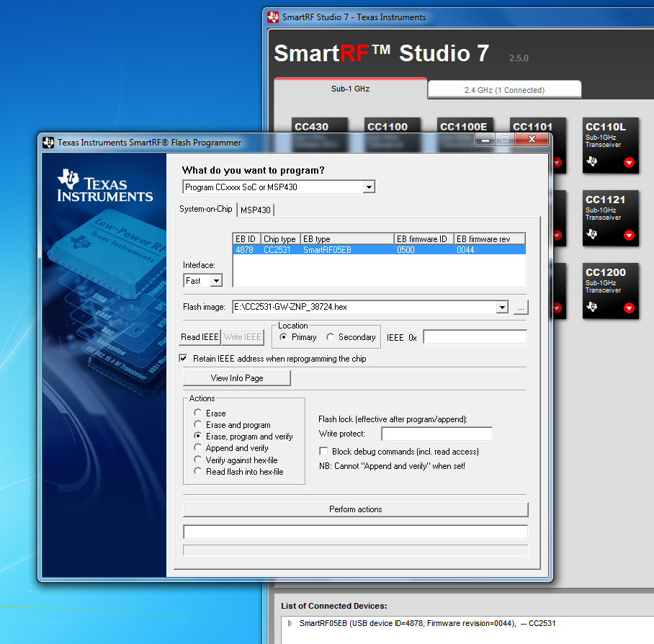The image size is (654, 644).
Task: Click the EB type column header
Action: click(347, 239)
